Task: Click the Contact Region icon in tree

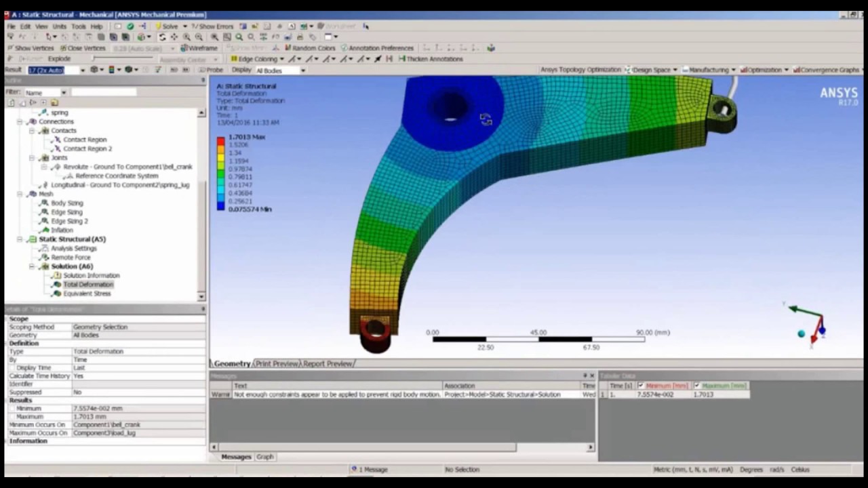Action: (x=57, y=140)
